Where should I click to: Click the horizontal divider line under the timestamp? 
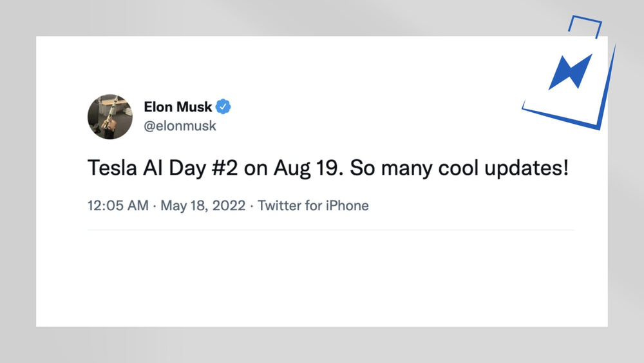click(330, 230)
